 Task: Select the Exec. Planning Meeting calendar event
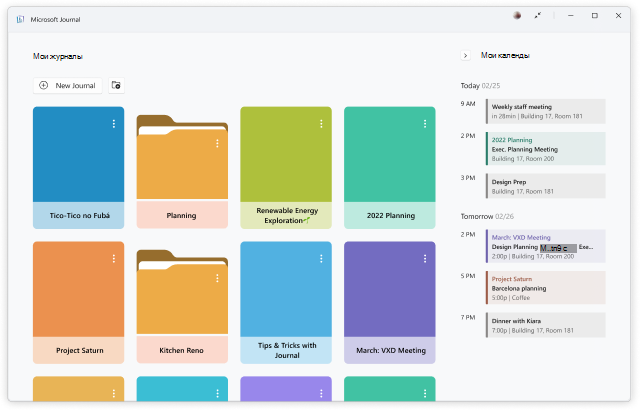pos(545,149)
